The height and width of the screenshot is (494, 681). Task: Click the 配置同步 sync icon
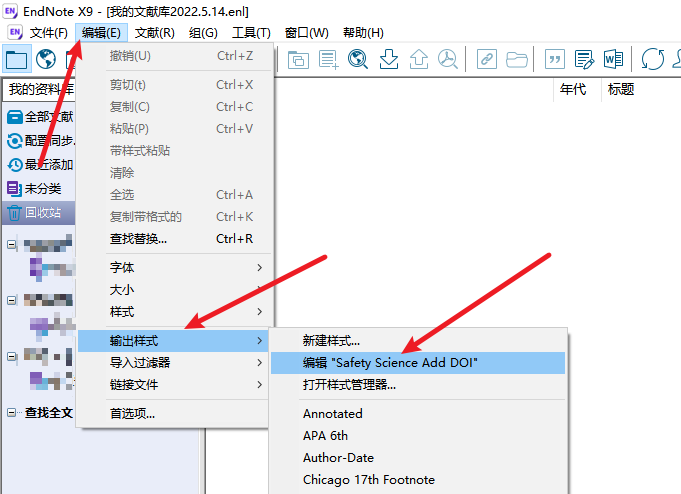pos(15,141)
